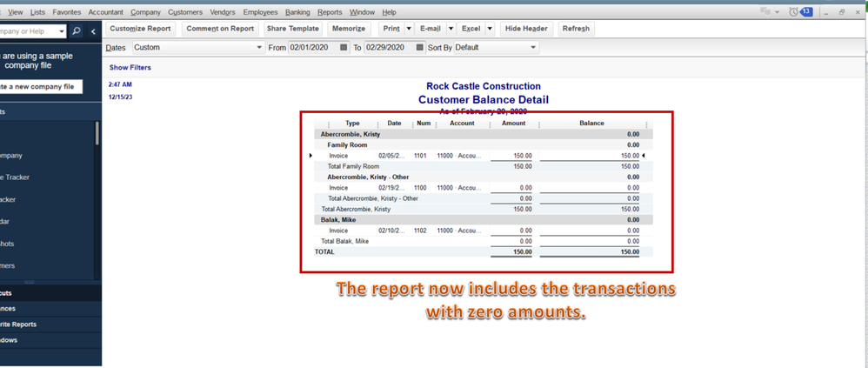Click the company search input field
This screenshot has height=368, width=868.
(28, 31)
